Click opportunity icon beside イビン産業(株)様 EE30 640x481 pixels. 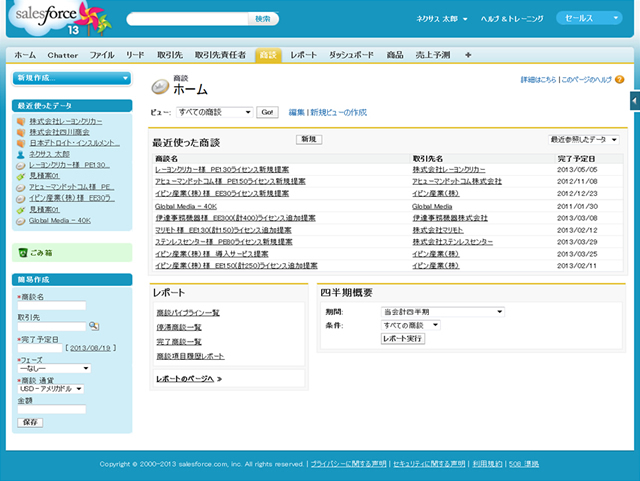pyautogui.click(x=21, y=198)
